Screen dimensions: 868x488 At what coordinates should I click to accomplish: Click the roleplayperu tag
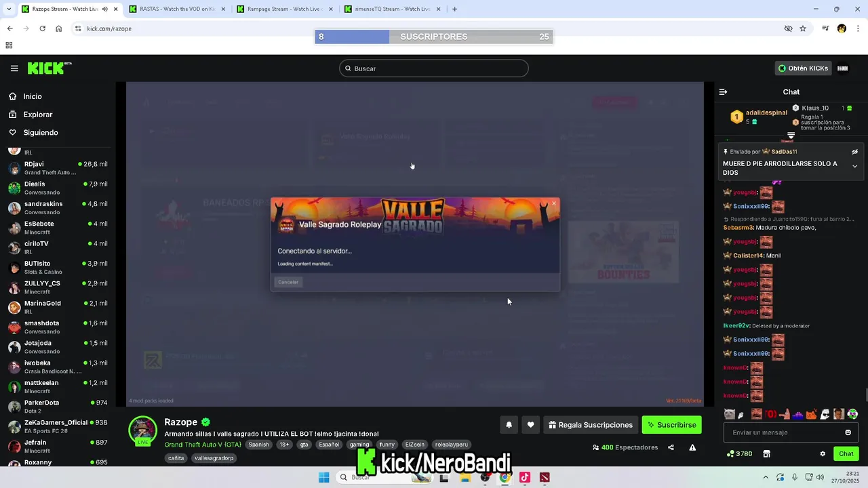pos(452,445)
